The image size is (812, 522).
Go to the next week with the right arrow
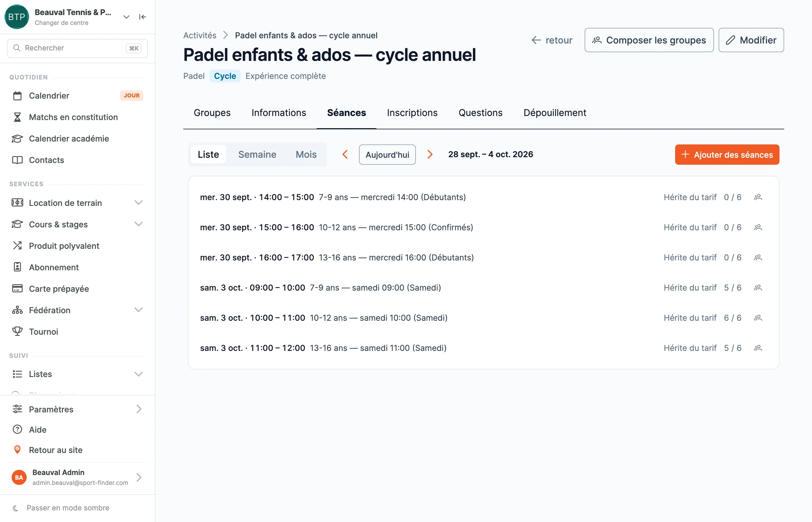pyautogui.click(x=430, y=155)
